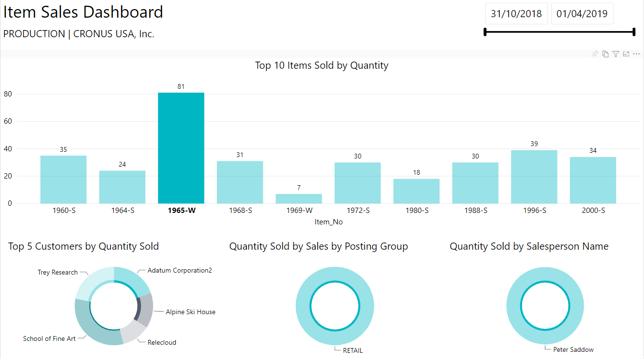The image size is (644, 359).
Task: Click the Adatum Corporation2 label
Action: pyautogui.click(x=180, y=270)
